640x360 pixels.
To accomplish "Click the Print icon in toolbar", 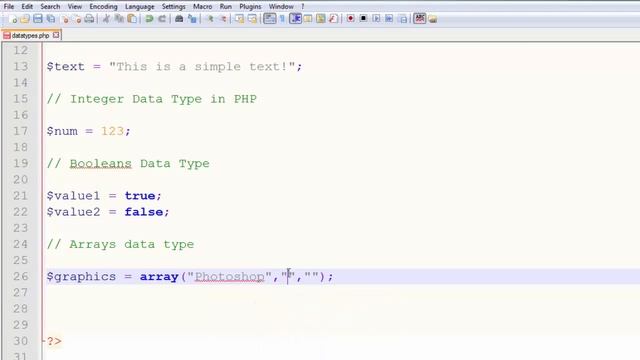I will coord(89,19).
